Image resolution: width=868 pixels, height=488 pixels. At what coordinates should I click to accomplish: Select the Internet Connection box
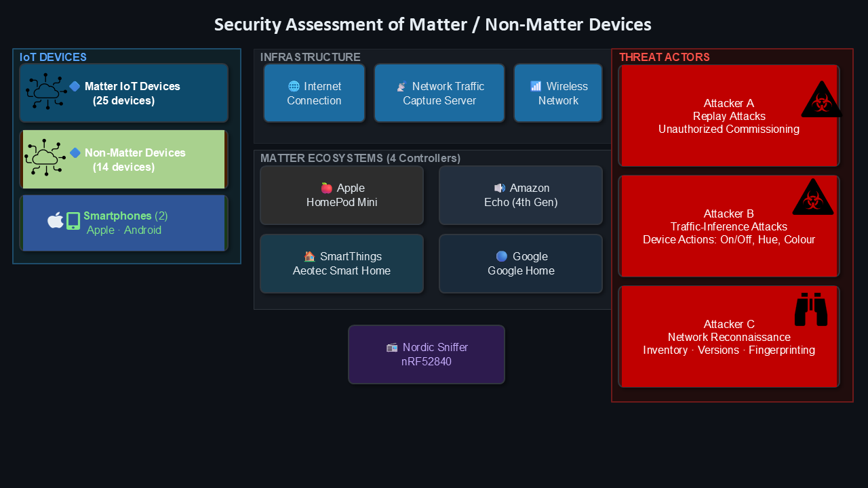coord(314,93)
